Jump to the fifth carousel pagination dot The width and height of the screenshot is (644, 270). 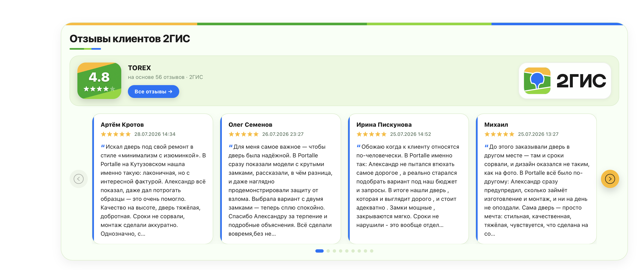[x=347, y=251]
